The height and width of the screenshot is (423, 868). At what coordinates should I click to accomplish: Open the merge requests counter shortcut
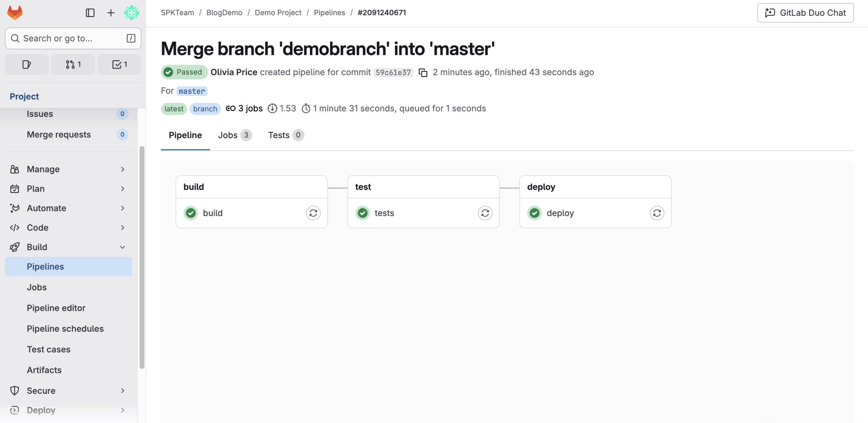click(73, 64)
